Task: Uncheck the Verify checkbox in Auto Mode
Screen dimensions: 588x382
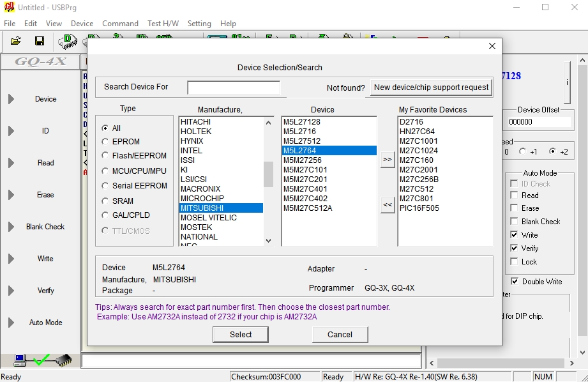Action: click(514, 248)
